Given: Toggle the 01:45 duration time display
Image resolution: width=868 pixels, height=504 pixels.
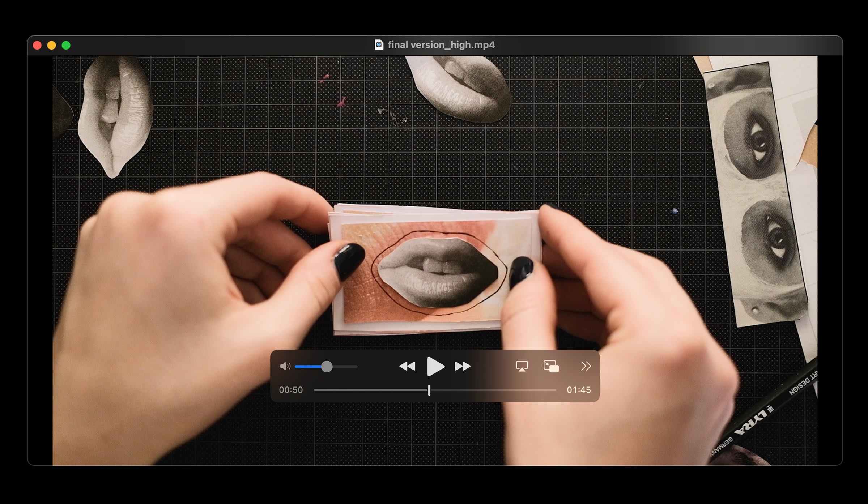Looking at the screenshot, I should (x=578, y=390).
